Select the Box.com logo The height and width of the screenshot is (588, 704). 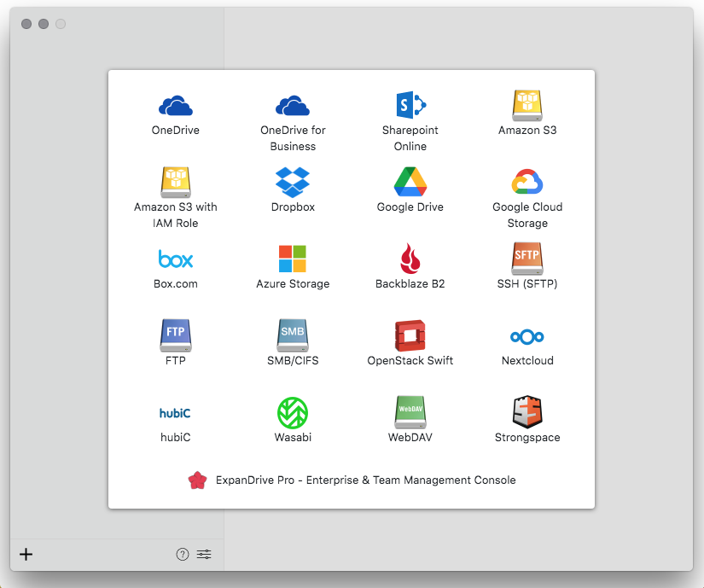[176, 259]
